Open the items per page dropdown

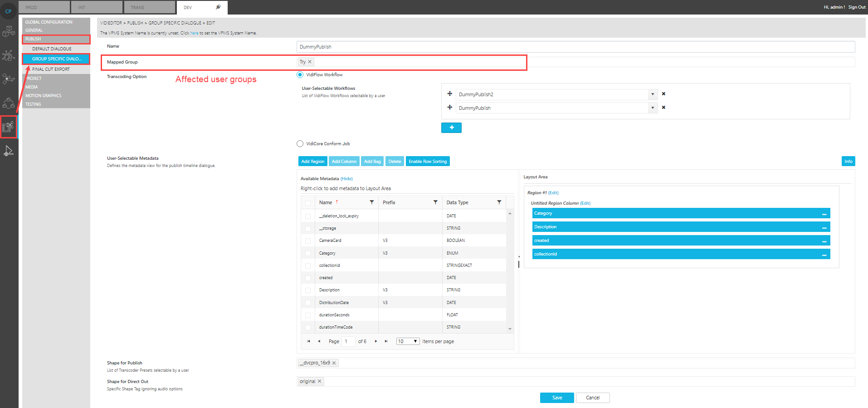coord(408,341)
